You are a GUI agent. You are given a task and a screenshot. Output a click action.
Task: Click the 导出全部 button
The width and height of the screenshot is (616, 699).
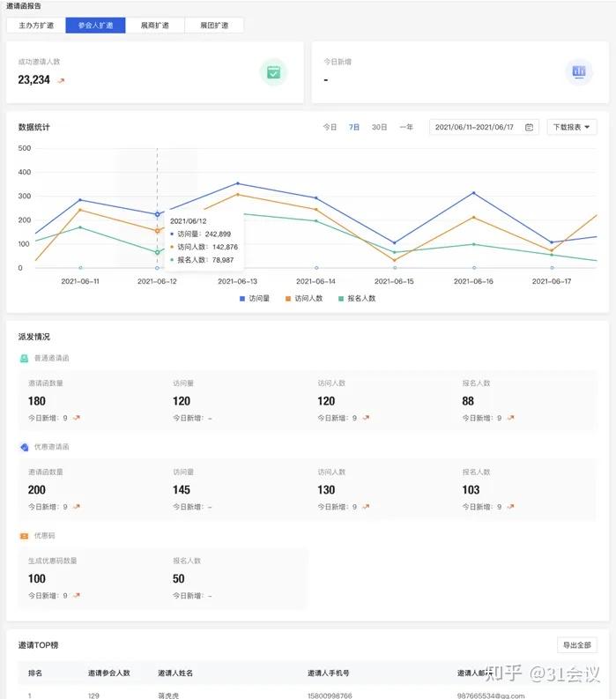(x=576, y=645)
